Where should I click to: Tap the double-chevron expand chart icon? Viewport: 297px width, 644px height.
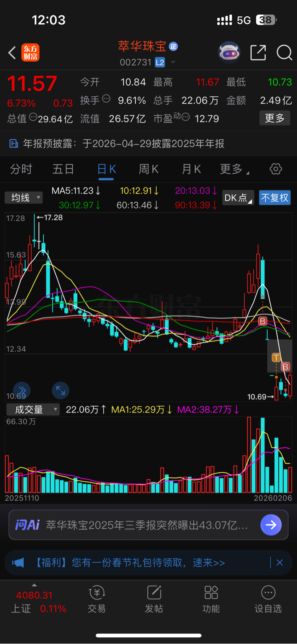[x=22, y=390]
